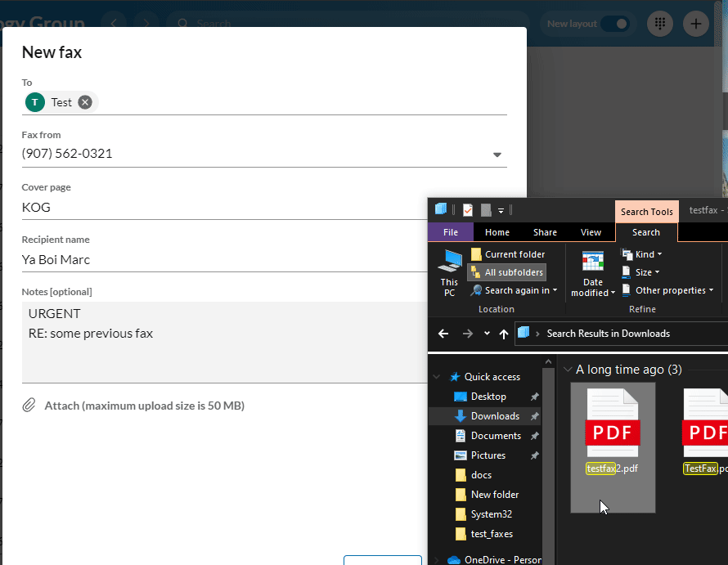Open Customize Quick Access Toolbar arrow

click(501, 211)
